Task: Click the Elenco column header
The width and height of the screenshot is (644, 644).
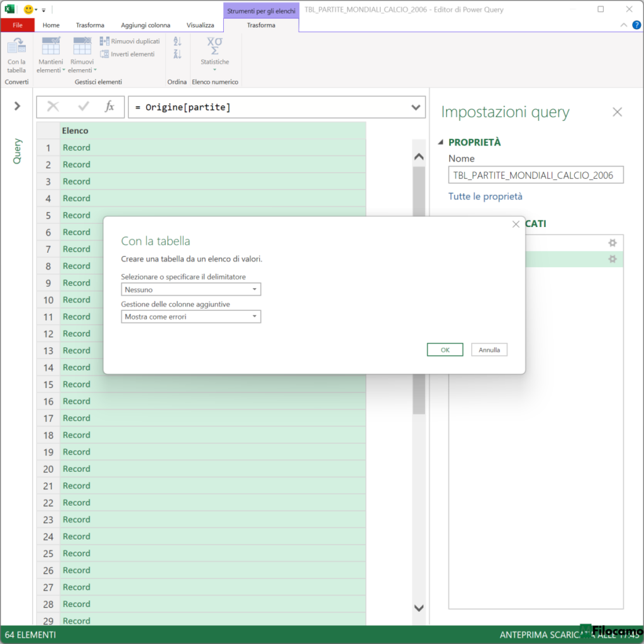Action: (x=213, y=131)
